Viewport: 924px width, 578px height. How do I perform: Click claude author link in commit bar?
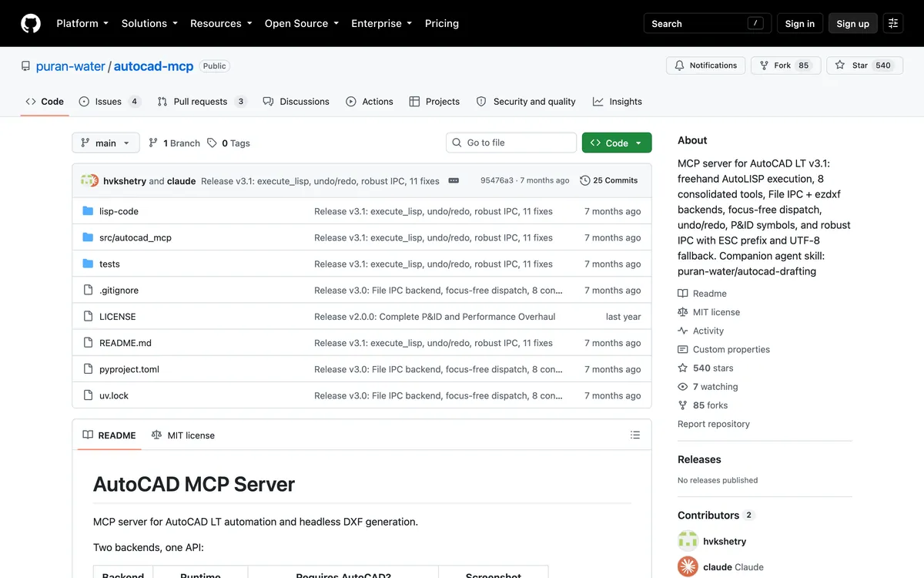point(181,181)
